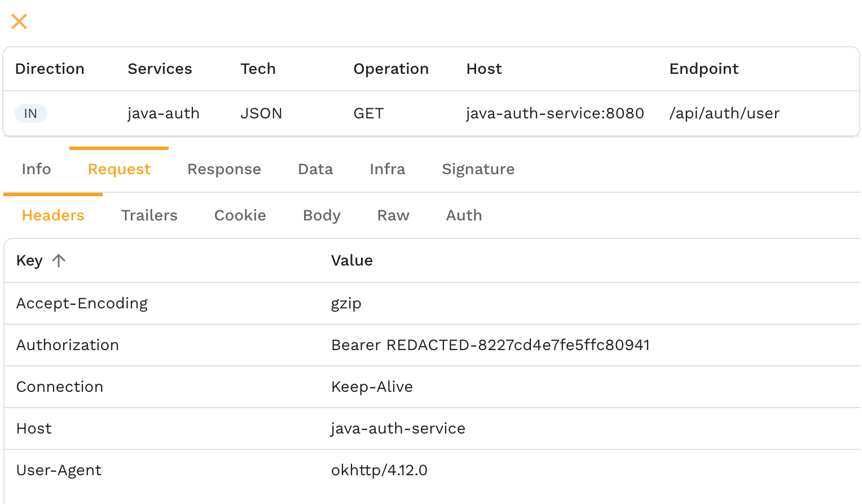Select the Infra tab
This screenshot has width=862, height=504.
click(x=387, y=169)
